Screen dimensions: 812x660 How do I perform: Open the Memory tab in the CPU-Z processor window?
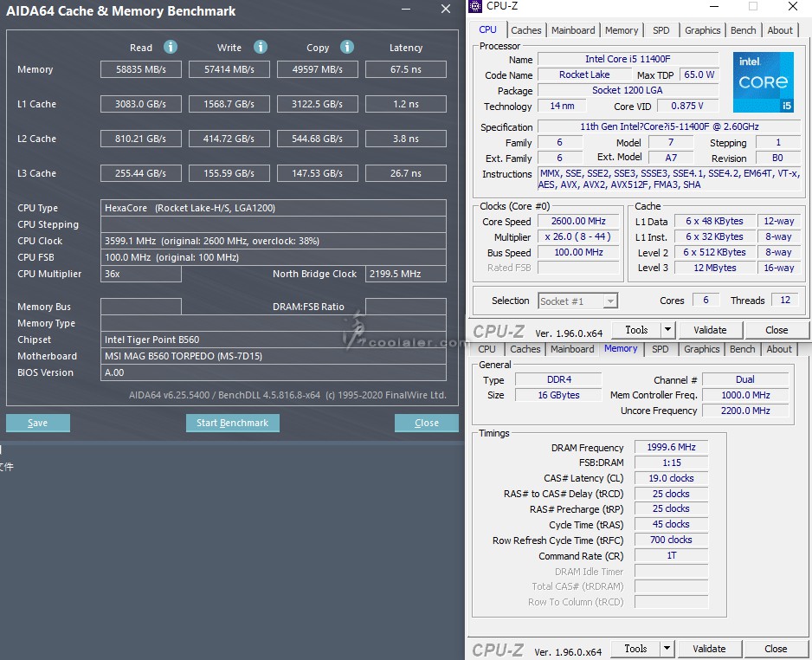coord(622,30)
